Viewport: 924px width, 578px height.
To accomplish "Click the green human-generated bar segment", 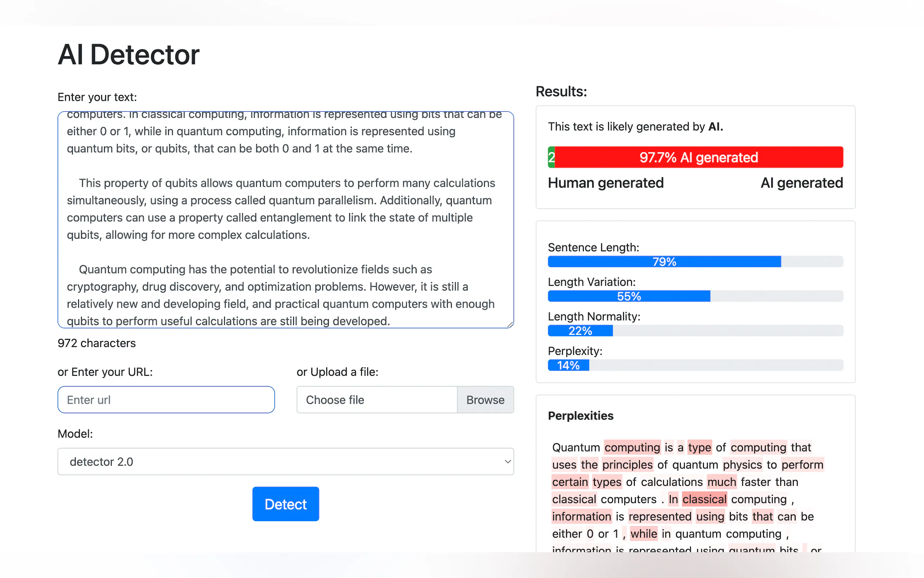I will pos(551,157).
